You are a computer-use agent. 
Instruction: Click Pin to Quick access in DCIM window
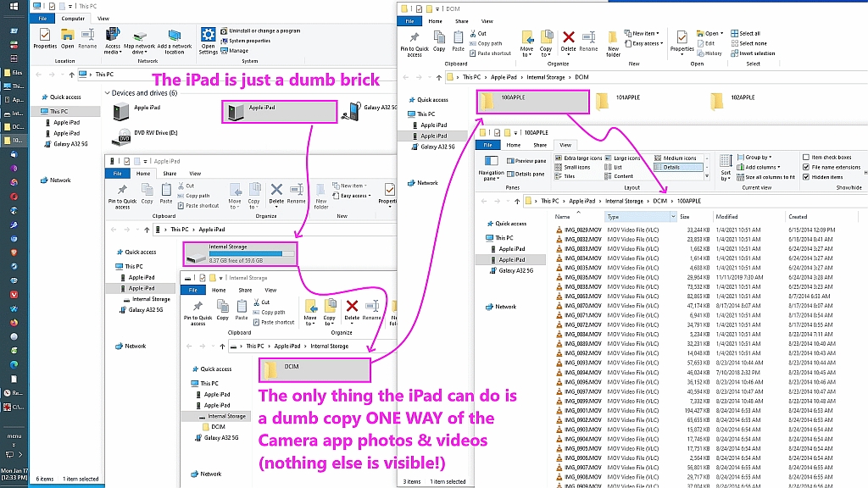[414, 44]
